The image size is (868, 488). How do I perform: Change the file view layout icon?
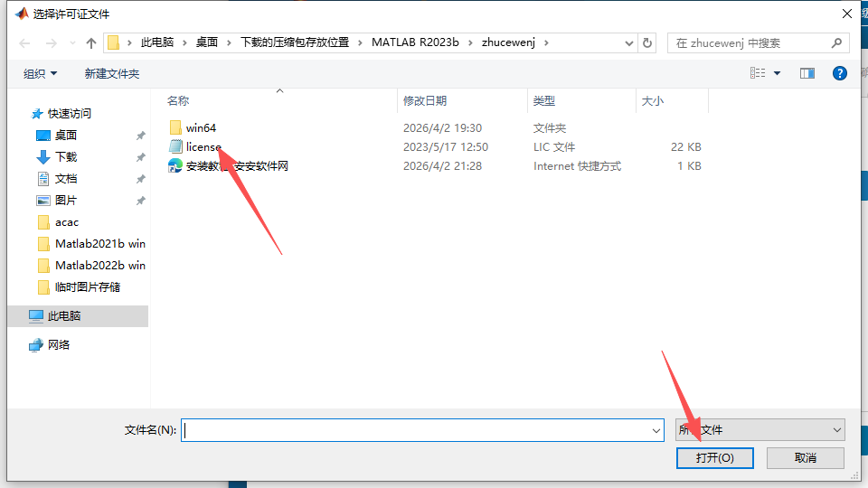pyautogui.click(x=758, y=73)
